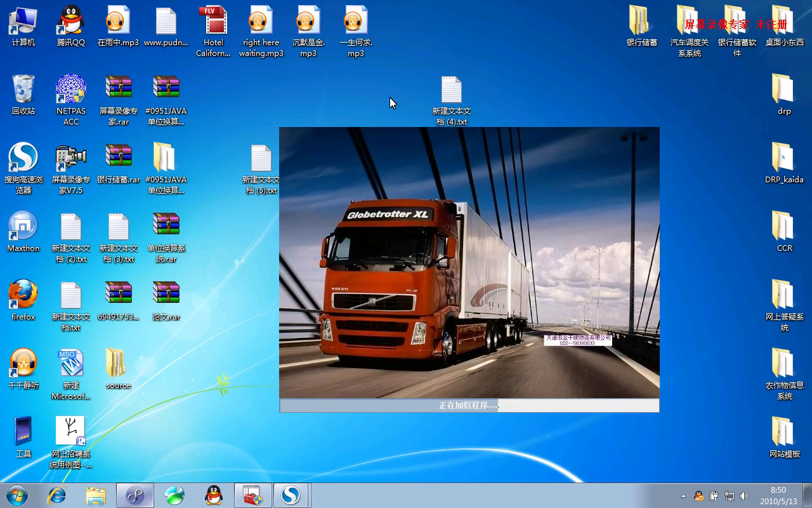
Task: Open Windows Explorer from the taskbar
Action: (x=96, y=495)
